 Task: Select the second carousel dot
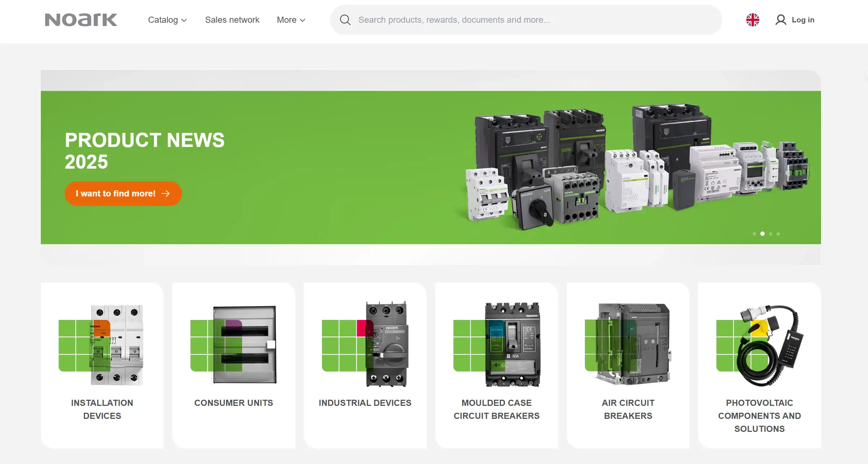tap(763, 234)
